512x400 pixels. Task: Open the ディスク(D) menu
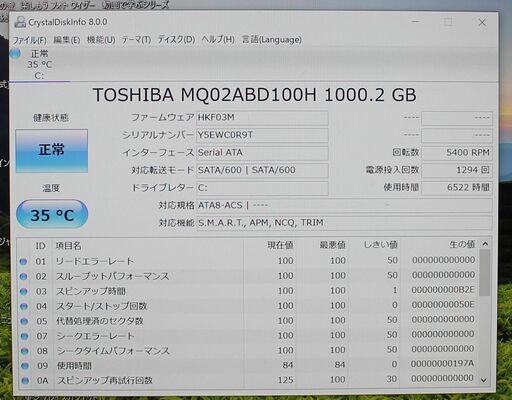tap(176, 40)
